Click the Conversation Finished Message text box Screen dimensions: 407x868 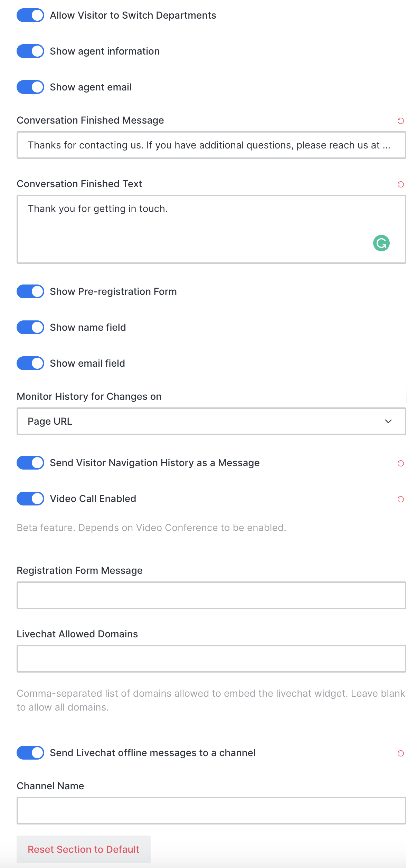211,145
